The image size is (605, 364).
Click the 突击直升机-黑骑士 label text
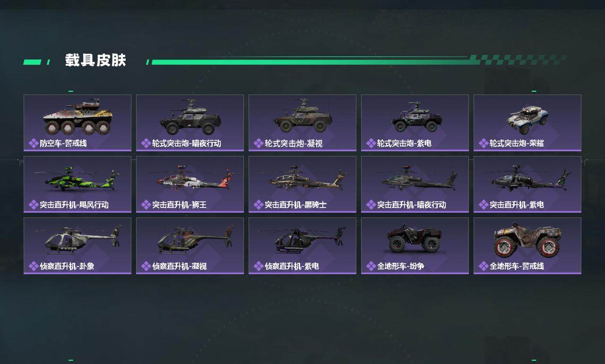[x=295, y=205]
